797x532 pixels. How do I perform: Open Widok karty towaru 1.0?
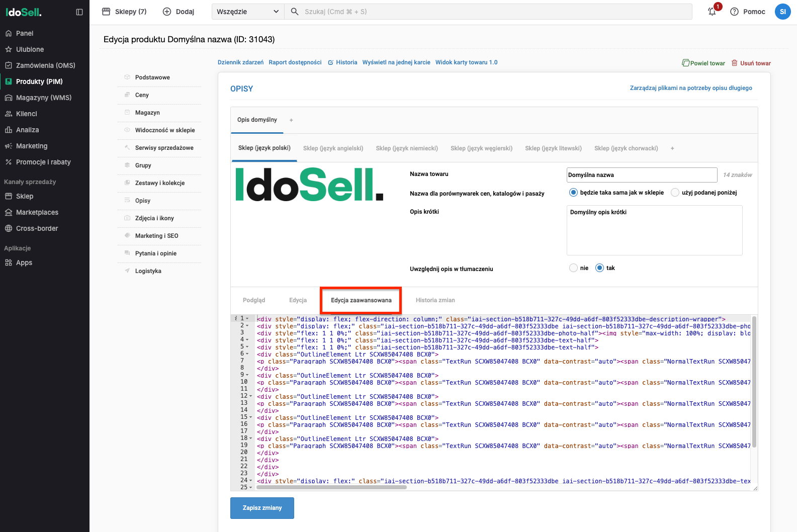tap(466, 62)
